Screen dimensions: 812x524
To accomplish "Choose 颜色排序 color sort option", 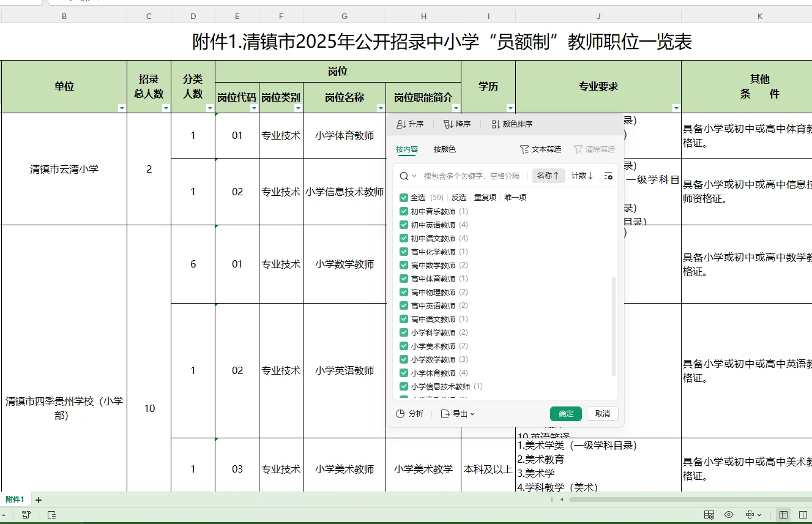I will [x=512, y=124].
